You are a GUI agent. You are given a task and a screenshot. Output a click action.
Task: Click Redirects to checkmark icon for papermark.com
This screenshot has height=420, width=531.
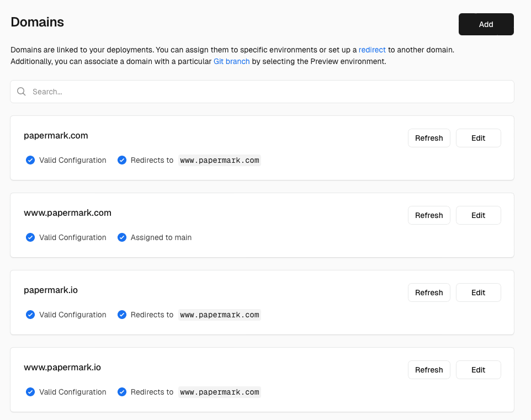[x=122, y=160]
